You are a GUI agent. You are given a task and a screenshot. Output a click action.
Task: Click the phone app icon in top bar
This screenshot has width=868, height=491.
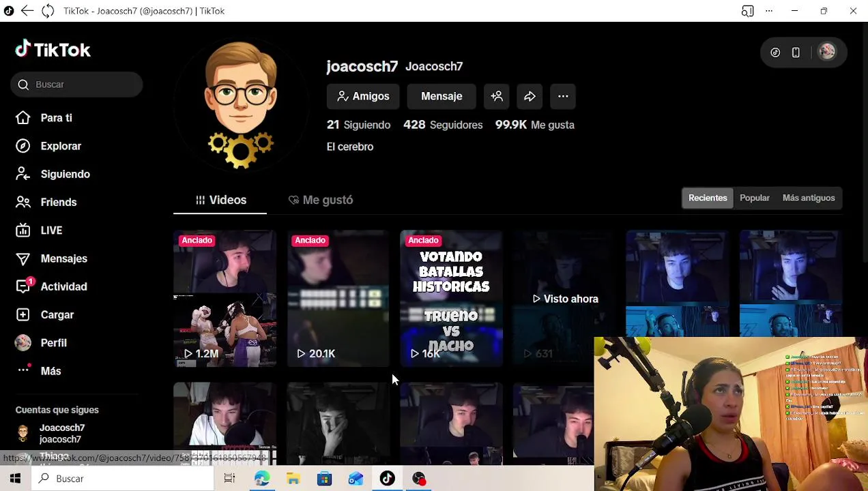click(x=796, y=53)
